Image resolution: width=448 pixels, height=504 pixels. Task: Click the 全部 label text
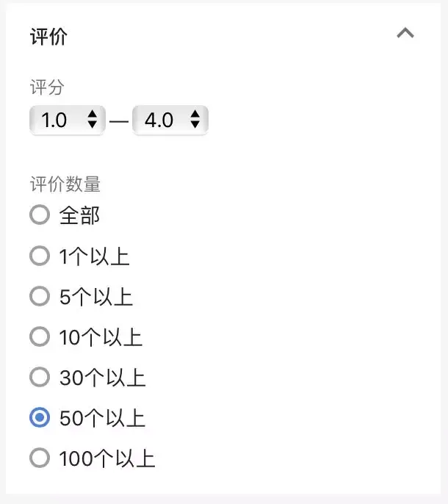click(79, 215)
